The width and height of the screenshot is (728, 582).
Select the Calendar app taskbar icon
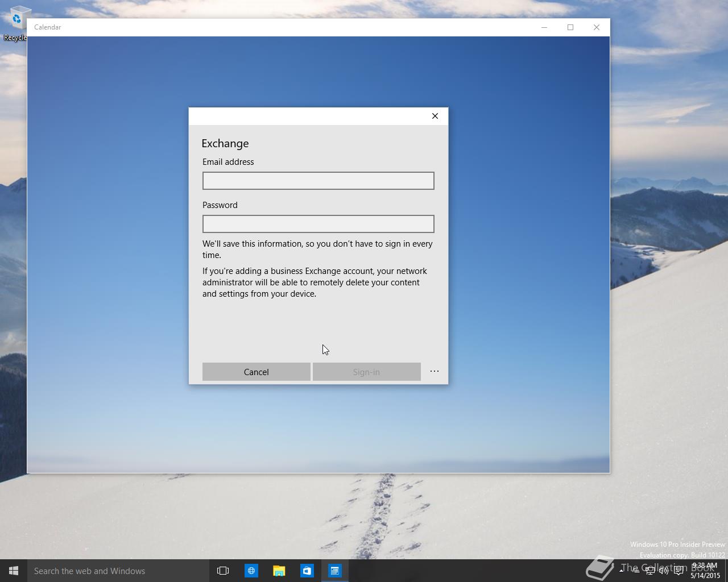pos(334,571)
